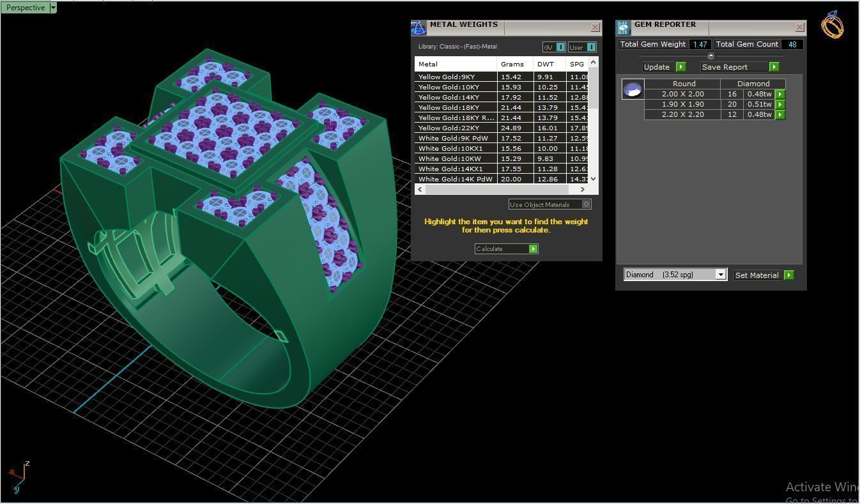Select the Yellow Gold:10KY row
Viewport: 860px width, 504px height.
[x=502, y=87]
